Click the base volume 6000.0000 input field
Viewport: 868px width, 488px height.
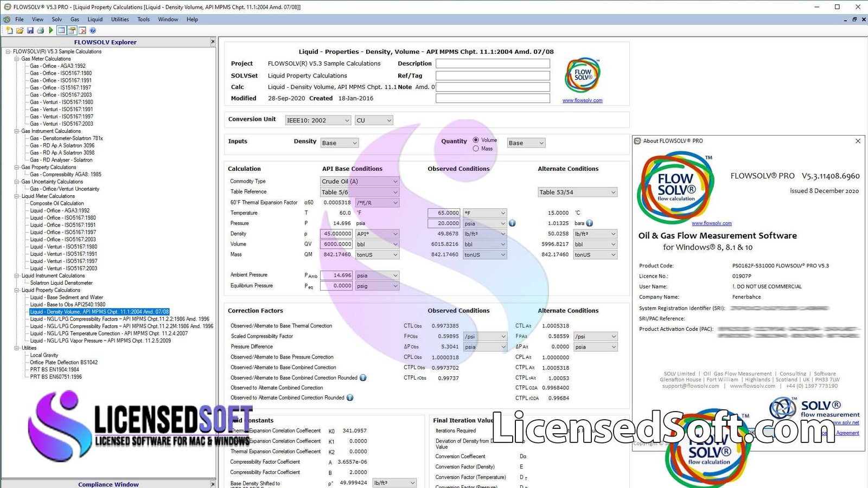[x=336, y=244]
